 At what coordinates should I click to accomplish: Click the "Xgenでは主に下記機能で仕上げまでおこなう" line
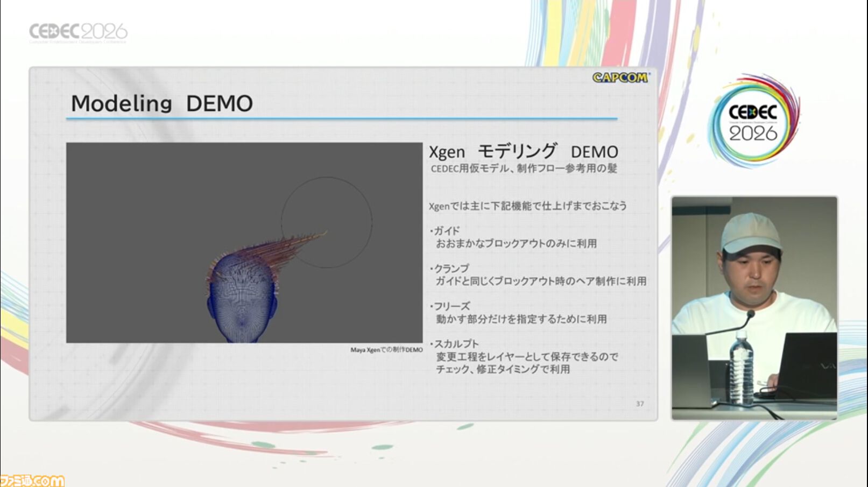coord(528,206)
